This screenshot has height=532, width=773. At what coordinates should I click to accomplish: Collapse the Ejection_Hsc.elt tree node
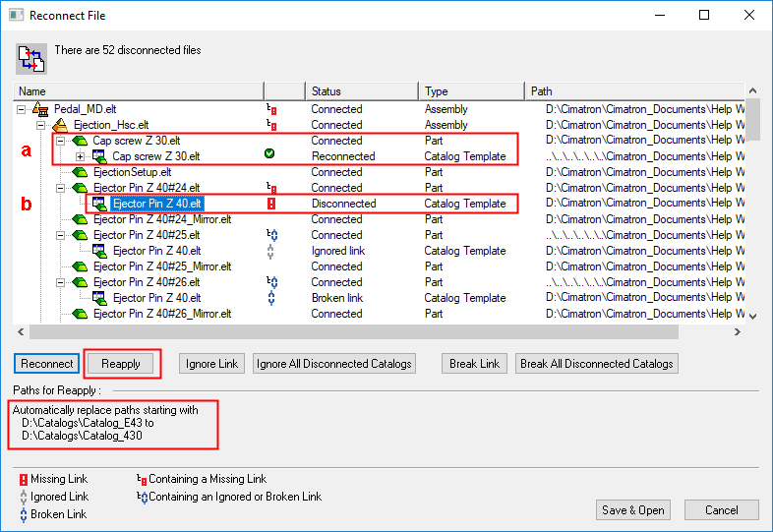click(x=41, y=125)
